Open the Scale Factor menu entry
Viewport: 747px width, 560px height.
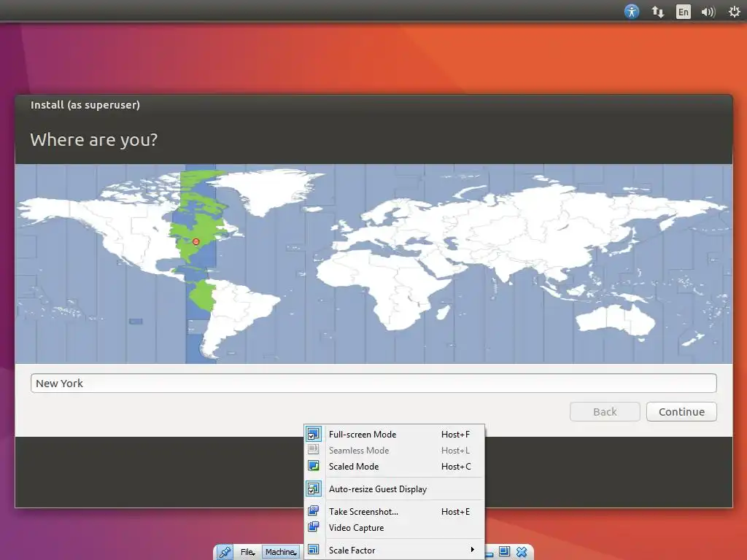coord(395,550)
